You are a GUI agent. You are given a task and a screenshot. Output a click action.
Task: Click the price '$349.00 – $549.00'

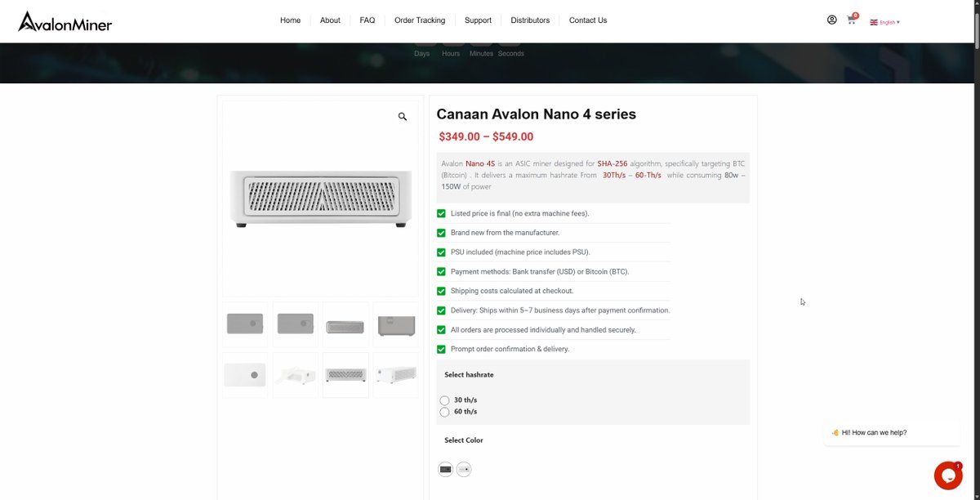pos(486,136)
